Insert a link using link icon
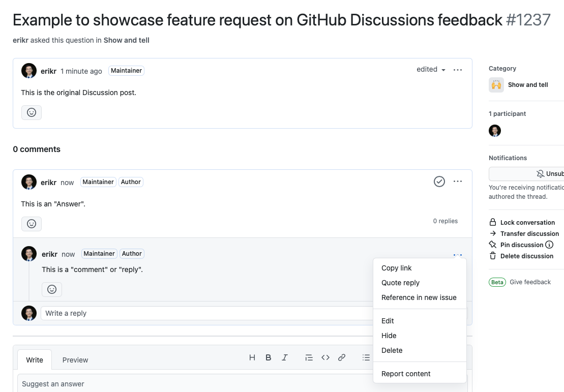 point(342,357)
